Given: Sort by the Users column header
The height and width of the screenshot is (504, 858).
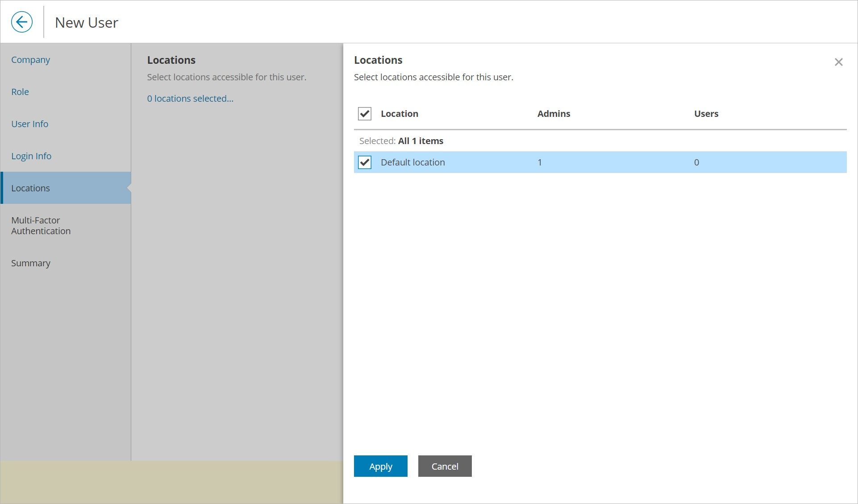Looking at the screenshot, I should [706, 114].
